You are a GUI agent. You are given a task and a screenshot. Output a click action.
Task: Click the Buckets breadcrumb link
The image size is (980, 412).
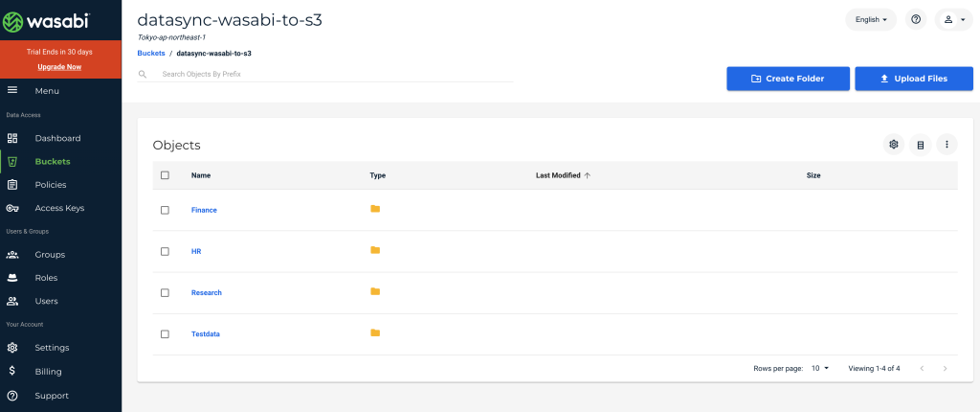click(151, 54)
